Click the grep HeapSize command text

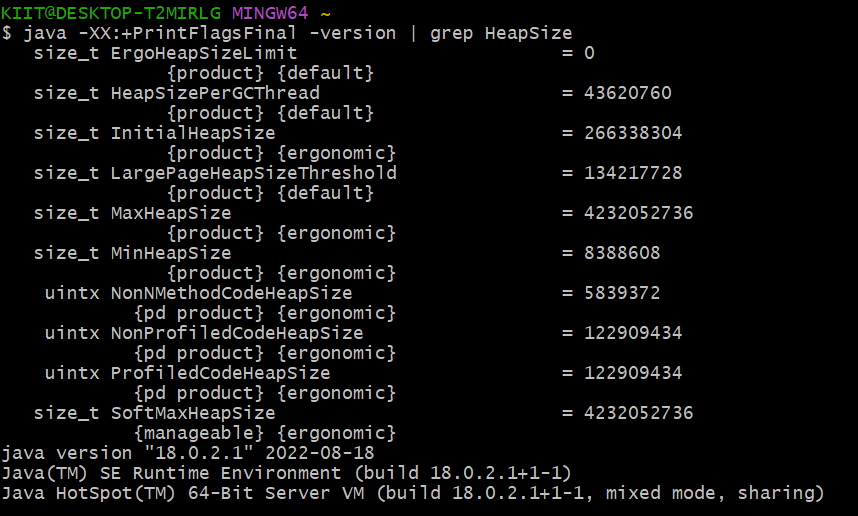[501, 33]
